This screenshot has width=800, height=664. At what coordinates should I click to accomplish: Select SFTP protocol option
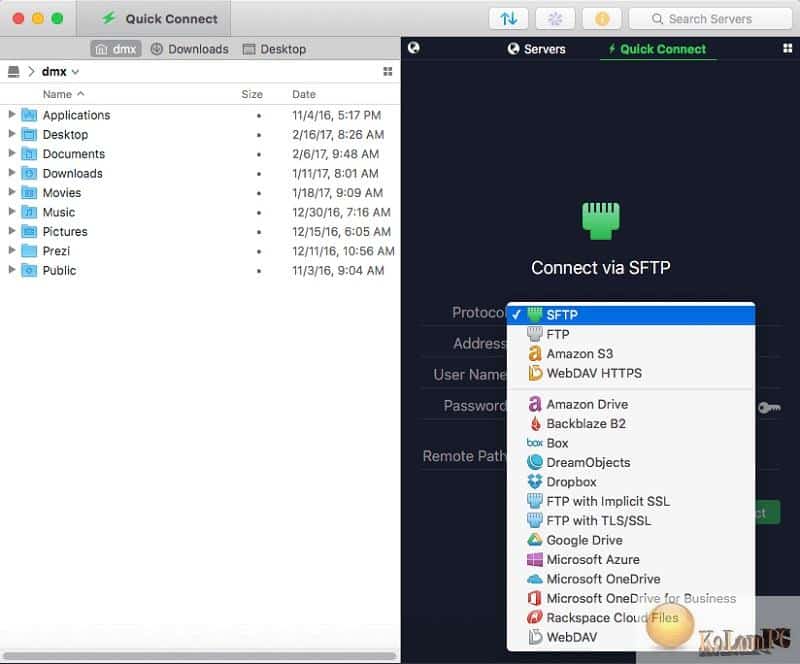(631, 314)
